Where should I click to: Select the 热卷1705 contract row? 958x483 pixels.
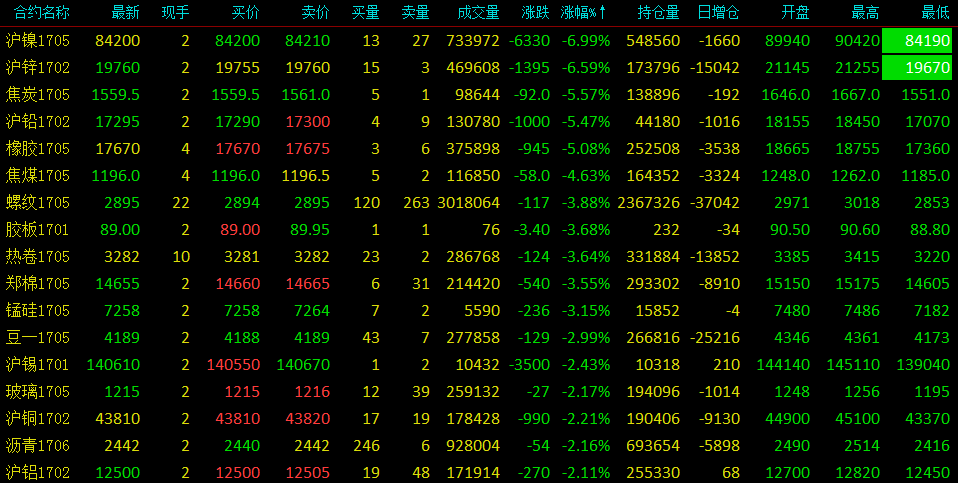point(479,256)
